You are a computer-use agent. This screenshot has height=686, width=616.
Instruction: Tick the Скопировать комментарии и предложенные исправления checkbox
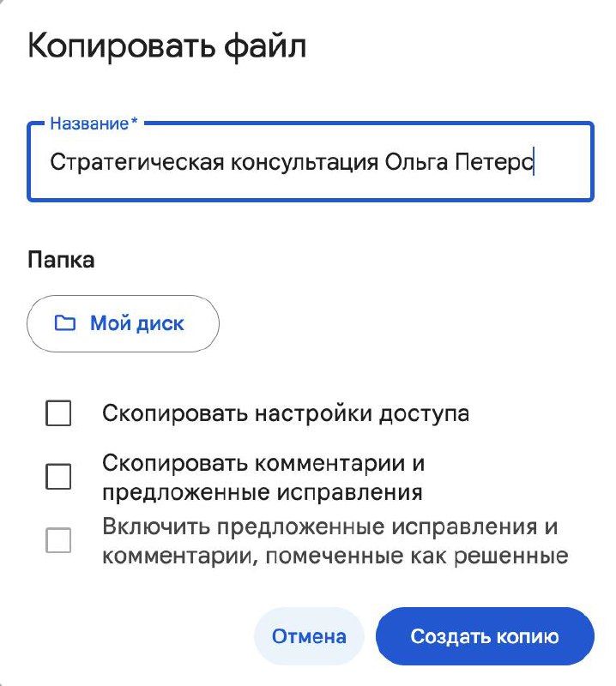pos(58,477)
